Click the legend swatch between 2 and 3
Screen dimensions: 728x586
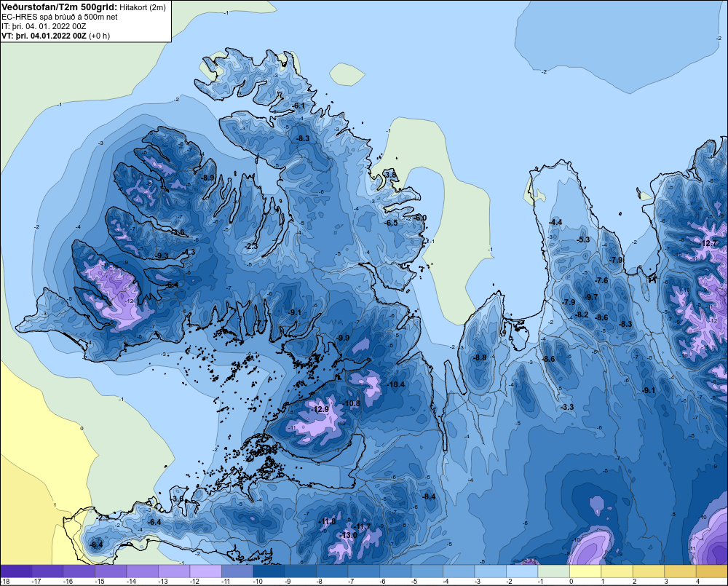coord(648,571)
